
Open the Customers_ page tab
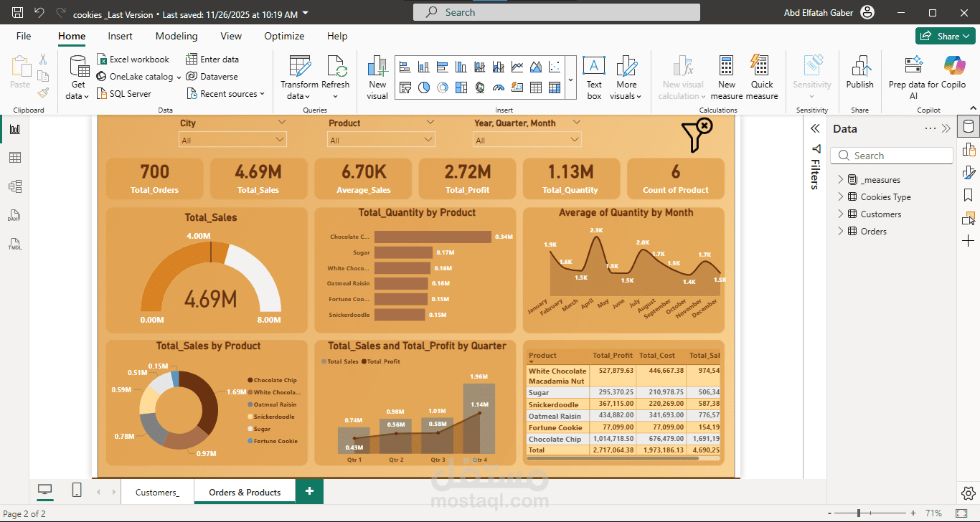pyautogui.click(x=157, y=492)
